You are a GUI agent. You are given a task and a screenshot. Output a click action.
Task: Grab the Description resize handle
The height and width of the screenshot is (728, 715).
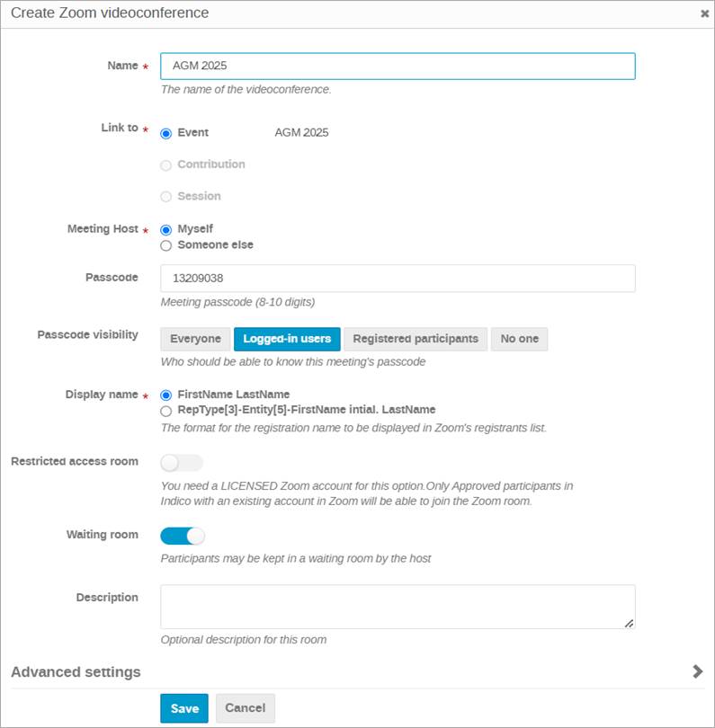coord(629,624)
